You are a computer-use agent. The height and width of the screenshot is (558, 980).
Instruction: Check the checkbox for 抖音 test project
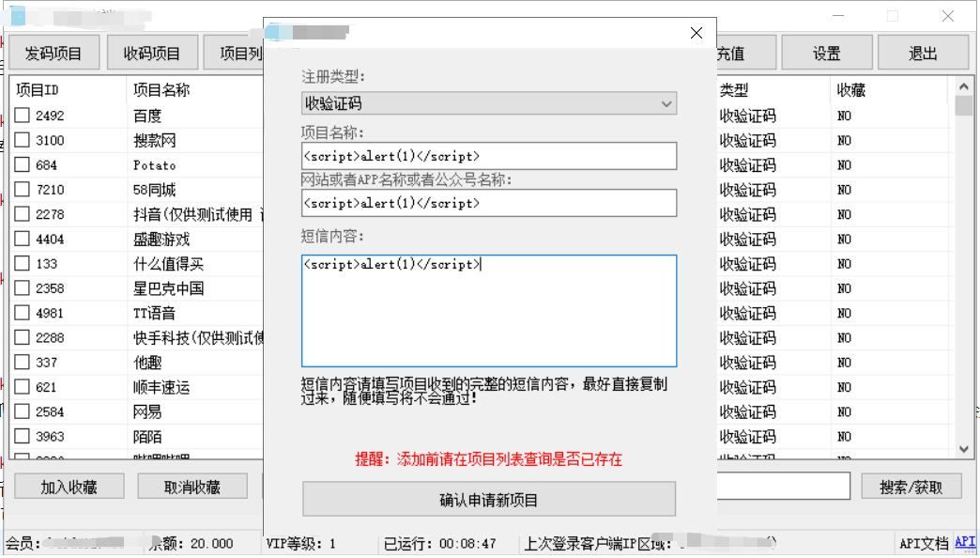point(21,214)
